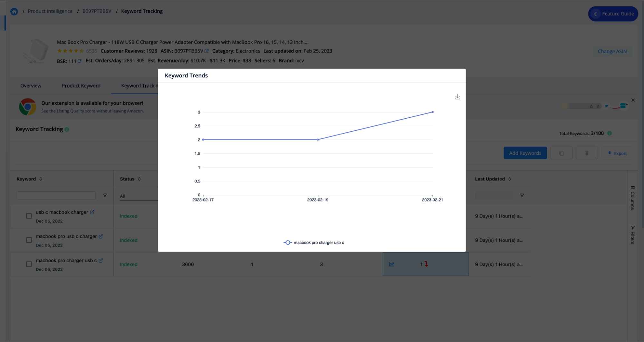644x342 pixels.
Task: Open ASIN B097PTBB5V external link icon
Action: (x=207, y=51)
